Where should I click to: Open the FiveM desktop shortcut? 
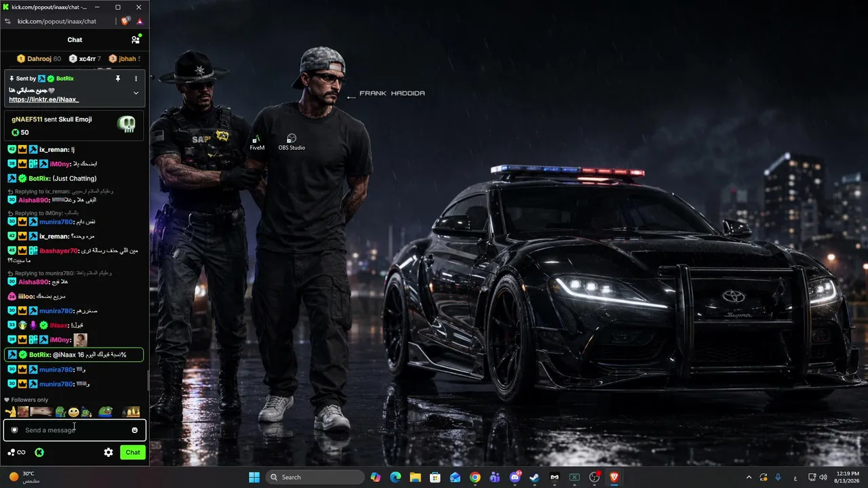(257, 142)
